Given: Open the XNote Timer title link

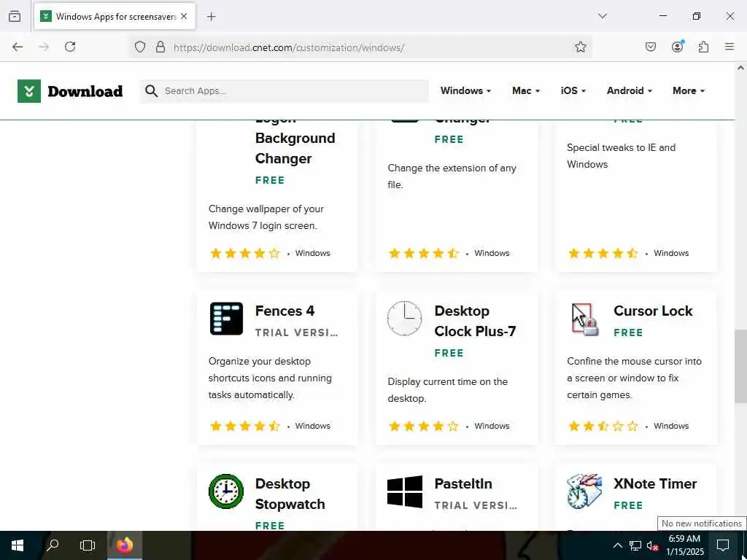Looking at the screenshot, I should pyautogui.click(x=655, y=484).
